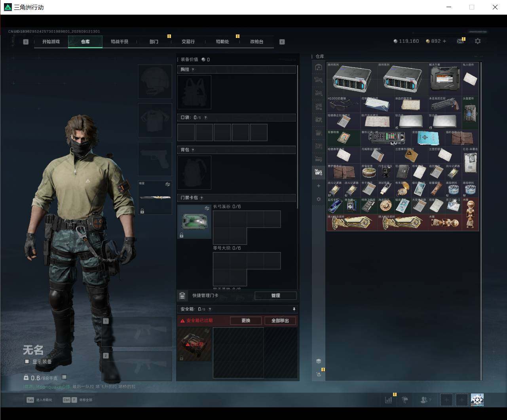Image resolution: width=507 pixels, height=420 pixels.
Task: Swap the melee knife using its swap icon
Action: pos(167,184)
